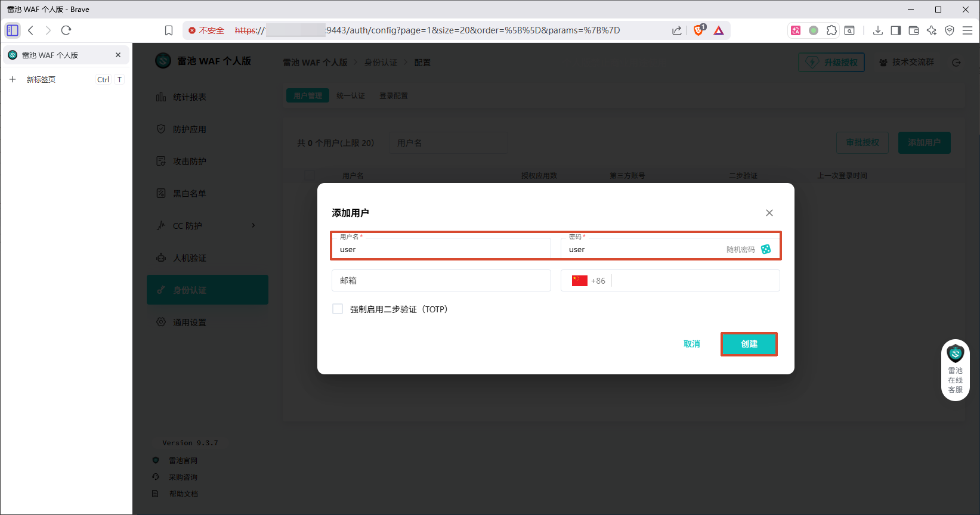Screen dimensions: 980x515
Task: Click 升级授权 button
Action: coord(831,62)
